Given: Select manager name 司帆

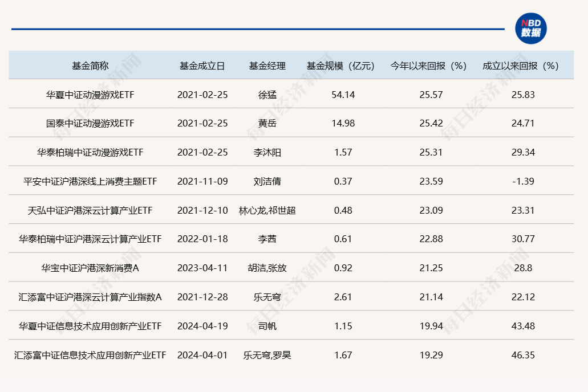Looking at the screenshot, I should pyautogui.click(x=267, y=326).
